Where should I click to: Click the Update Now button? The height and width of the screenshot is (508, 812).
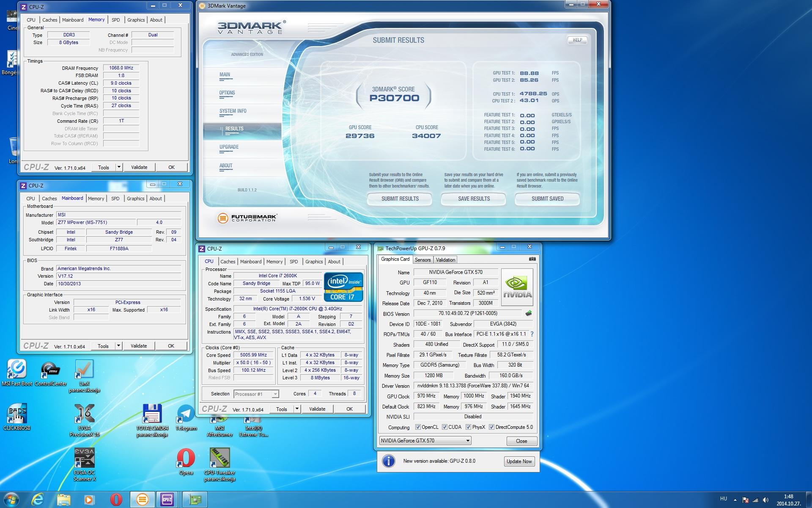point(519,461)
